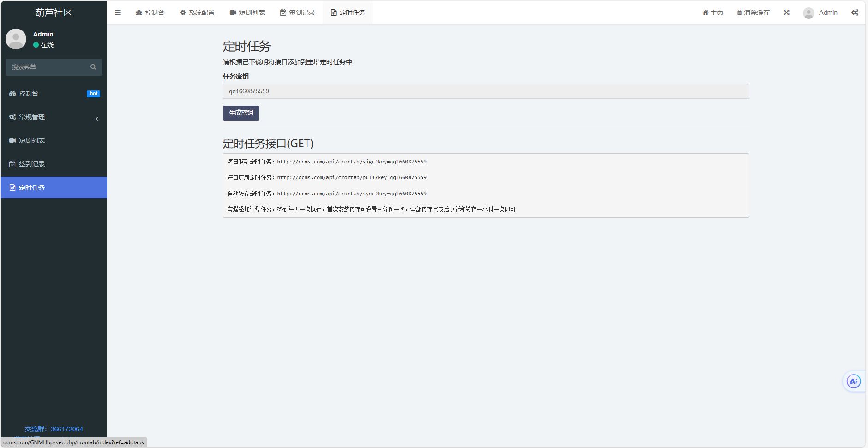Select the 签到记录 tab in top bar
Screen dimensions: 868x448
[298, 12]
